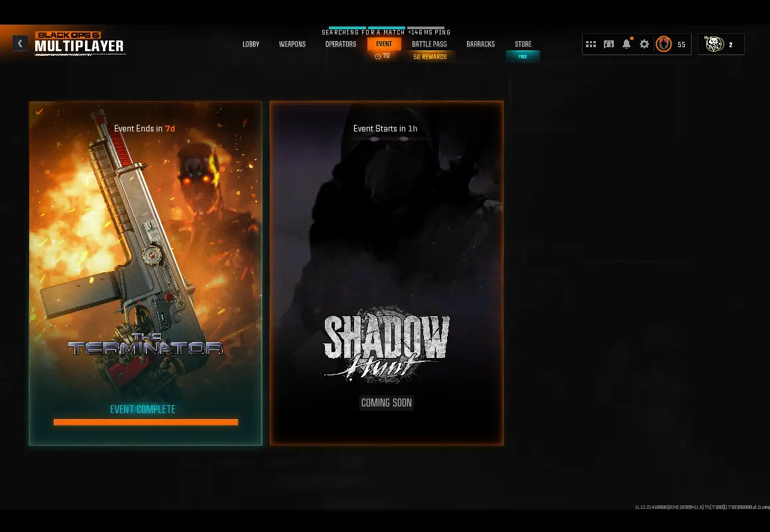Switch to the Weapons tab
The height and width of the screenshot is (532, 770).
(x=292, y=44)
